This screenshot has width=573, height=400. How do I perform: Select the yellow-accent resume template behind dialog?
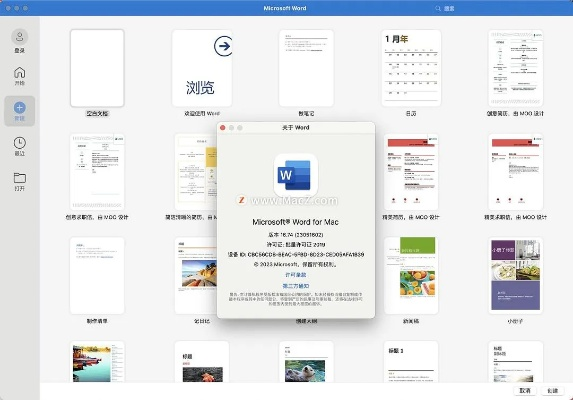[196, 172]
